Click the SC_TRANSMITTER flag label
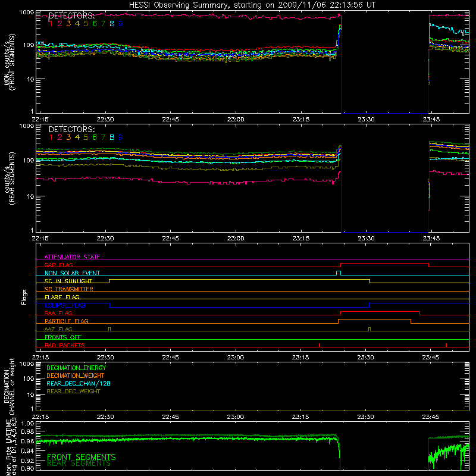This screenshot has height=476, width=476. pyautogui.click(x=68, y=289)
